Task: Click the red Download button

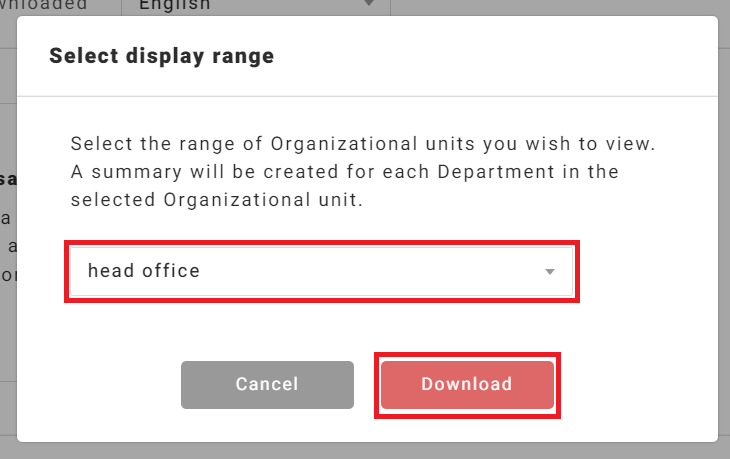Action: (467, 384)
